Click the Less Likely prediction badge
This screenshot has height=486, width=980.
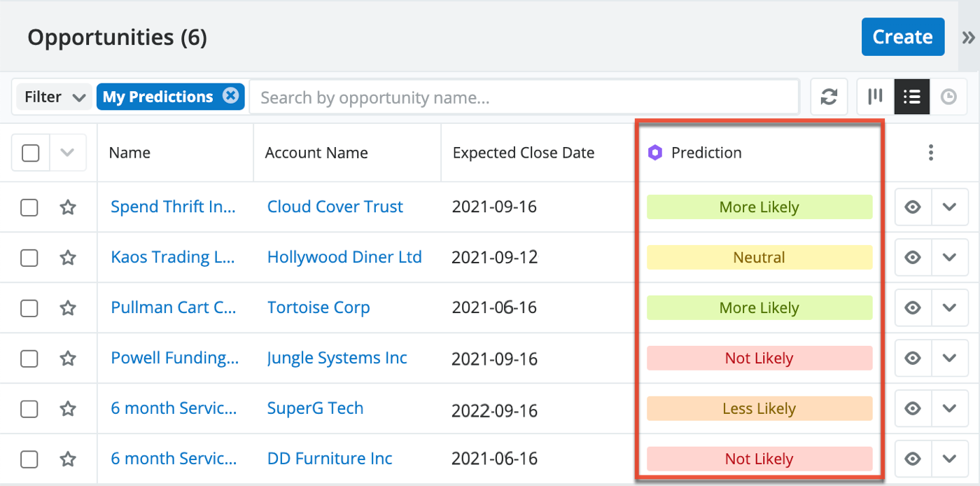tap(759, 409)
